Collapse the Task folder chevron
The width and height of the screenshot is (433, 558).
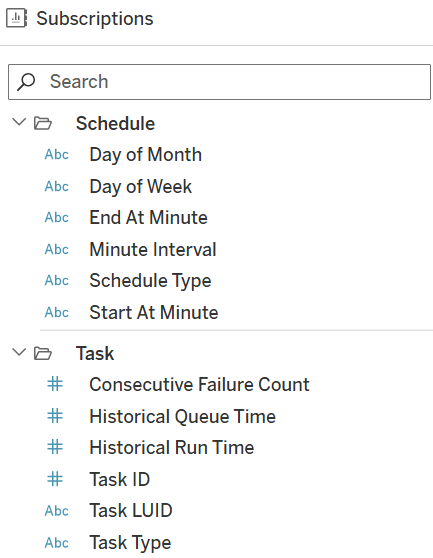tap(19, 352)
